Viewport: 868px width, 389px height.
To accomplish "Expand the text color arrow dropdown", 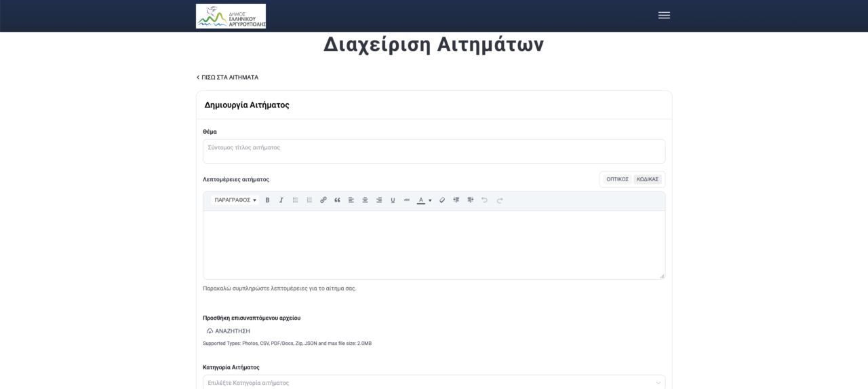I will [430, 200].
